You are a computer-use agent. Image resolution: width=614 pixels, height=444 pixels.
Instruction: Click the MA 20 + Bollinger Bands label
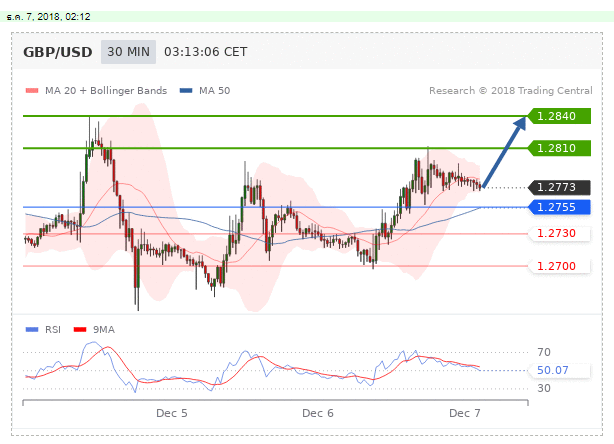point(106,91)
